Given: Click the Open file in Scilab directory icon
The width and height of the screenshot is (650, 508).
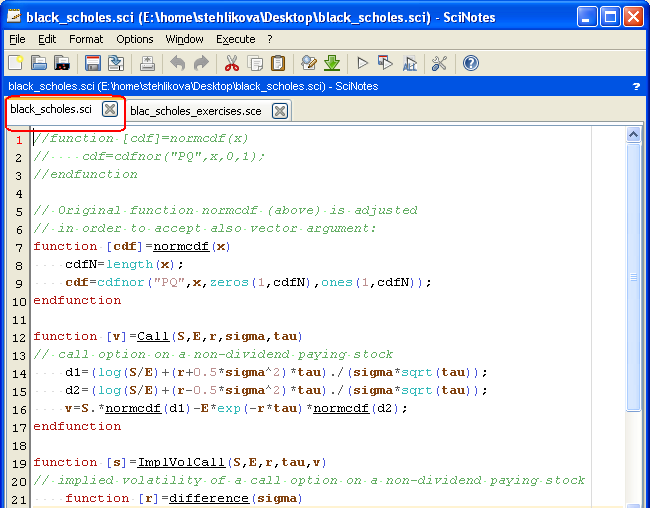Looking at the screenshot, I should click(62, 63).
